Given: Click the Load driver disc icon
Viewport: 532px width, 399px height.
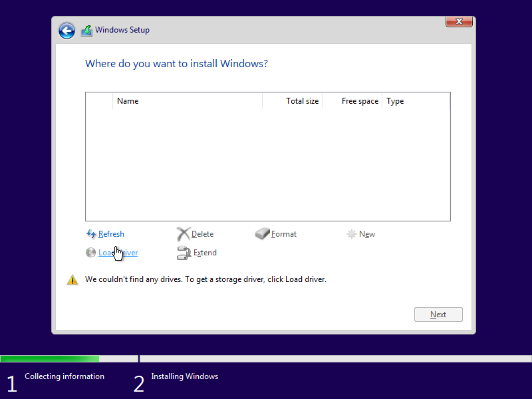Looking at the screenshot, I should (x=90, y=253).
